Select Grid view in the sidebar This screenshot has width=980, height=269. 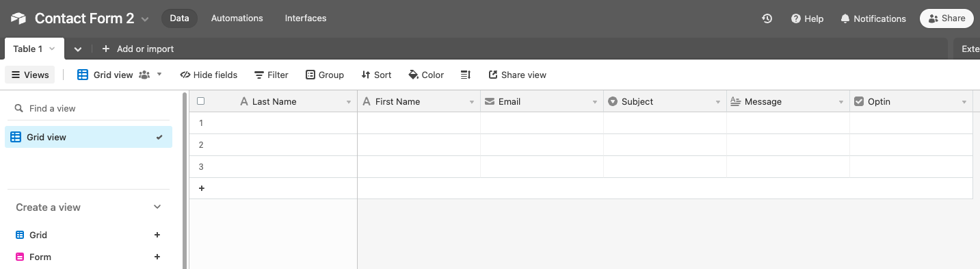click(x=88, y=137)
